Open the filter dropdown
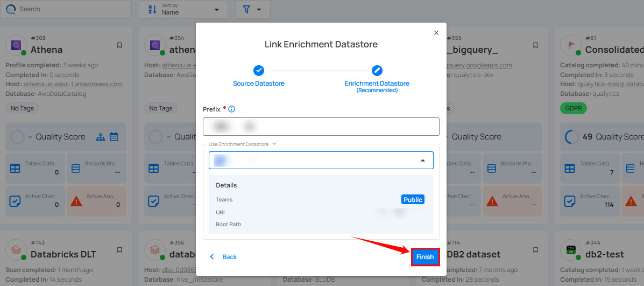644x286 pixels. (x=252, y=9)
